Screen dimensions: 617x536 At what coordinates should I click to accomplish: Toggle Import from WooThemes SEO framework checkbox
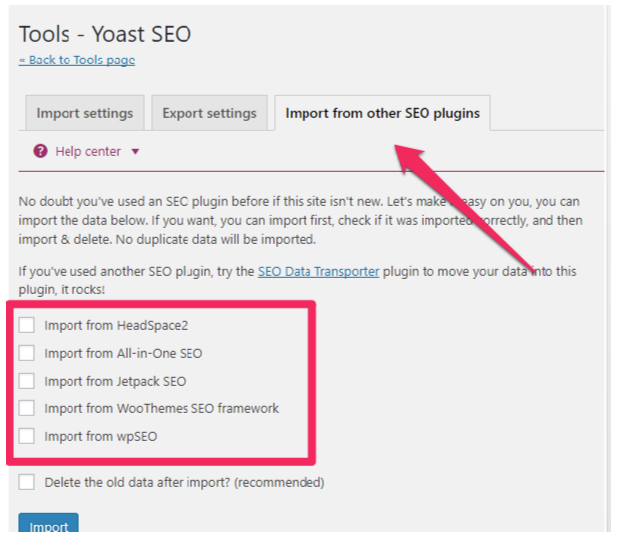click(x=27, y=408)
